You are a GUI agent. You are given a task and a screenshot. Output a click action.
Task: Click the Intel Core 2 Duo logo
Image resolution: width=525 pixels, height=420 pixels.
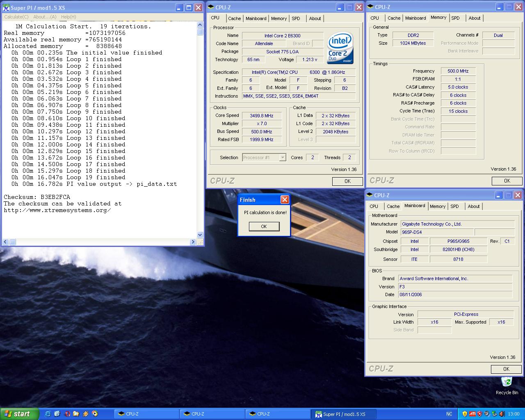340,48
